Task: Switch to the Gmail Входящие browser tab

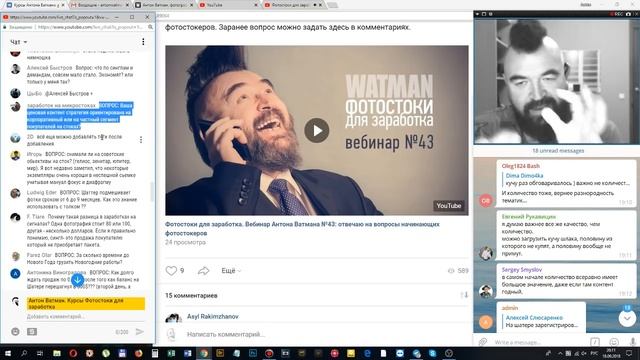Action: tap(99, 5)
